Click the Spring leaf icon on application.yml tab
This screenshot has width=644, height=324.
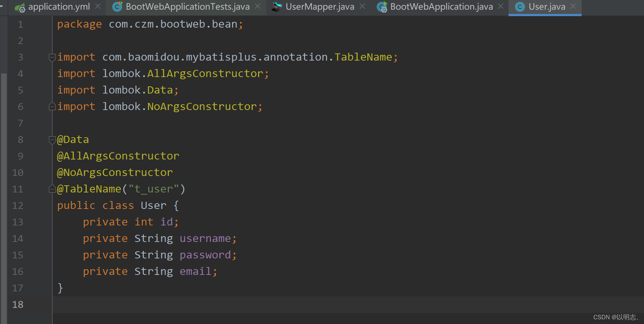pos(20,6)
